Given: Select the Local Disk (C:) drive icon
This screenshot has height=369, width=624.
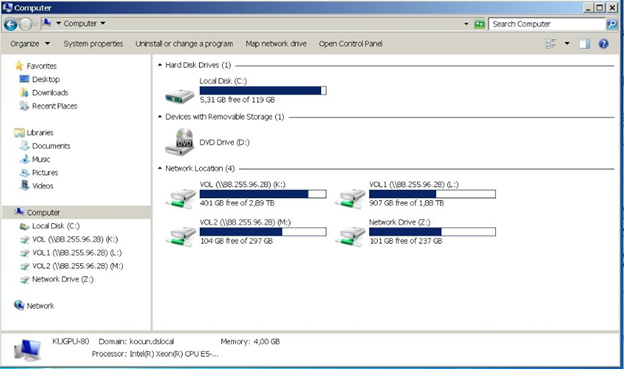Looking at the screenshot, I should tap(179, 96).
